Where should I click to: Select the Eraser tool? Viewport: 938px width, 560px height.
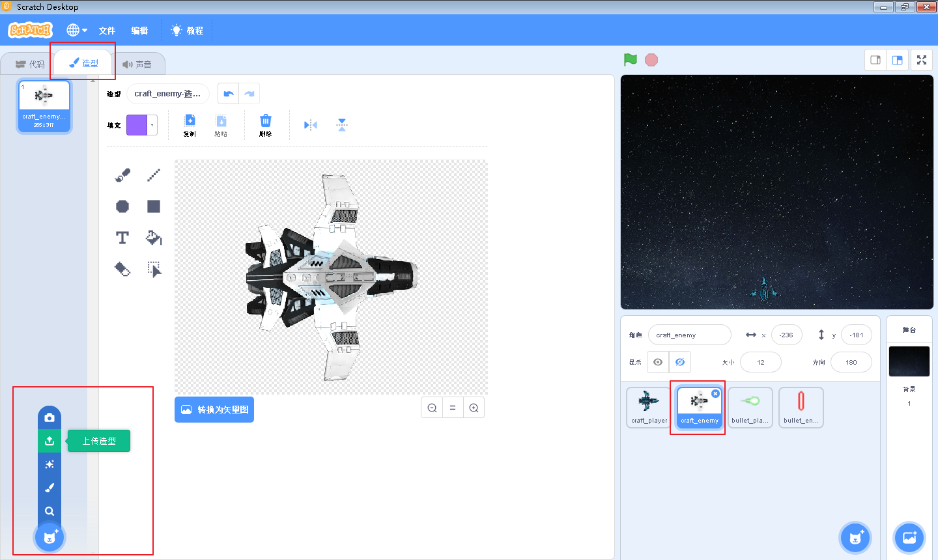point(122,269)
